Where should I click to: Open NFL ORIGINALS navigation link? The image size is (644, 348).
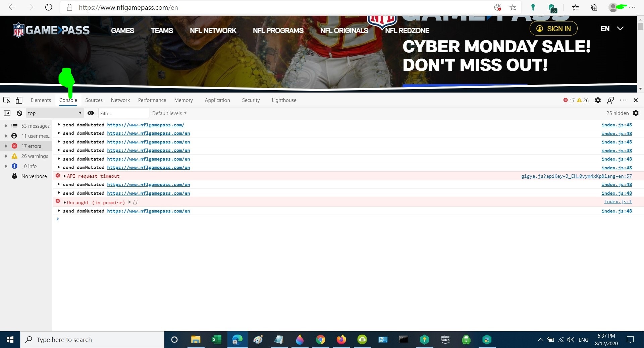point(344,31)
